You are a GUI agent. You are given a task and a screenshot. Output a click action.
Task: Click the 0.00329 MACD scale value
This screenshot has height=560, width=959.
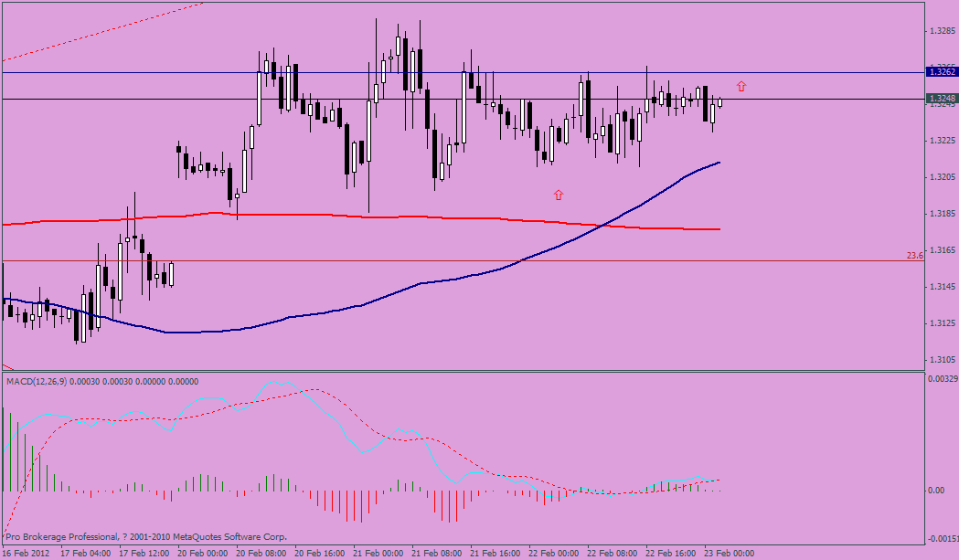pos(943,379)
